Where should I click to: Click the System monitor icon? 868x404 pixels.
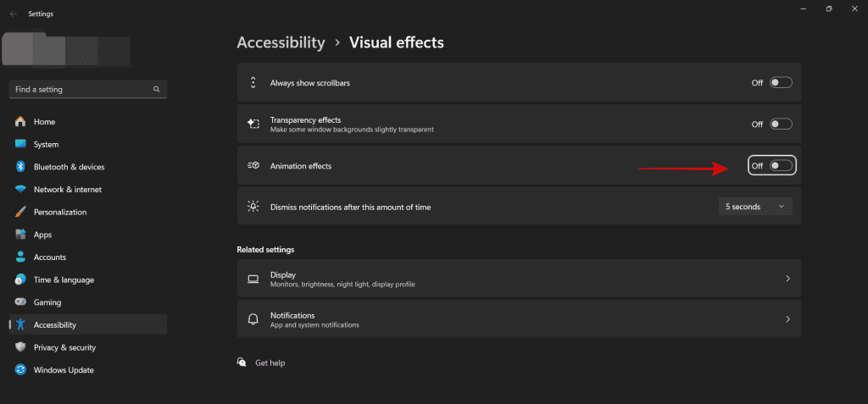(x=20, y=144)
